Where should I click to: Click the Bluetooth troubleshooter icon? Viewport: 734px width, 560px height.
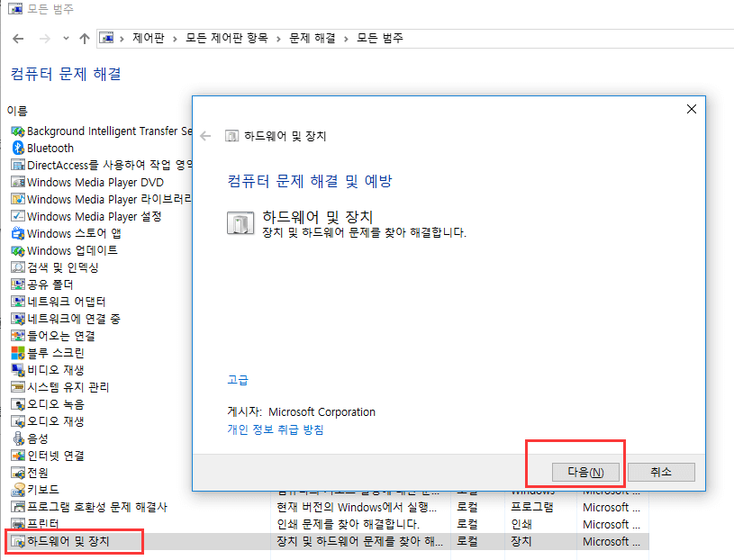coord(17,148)
